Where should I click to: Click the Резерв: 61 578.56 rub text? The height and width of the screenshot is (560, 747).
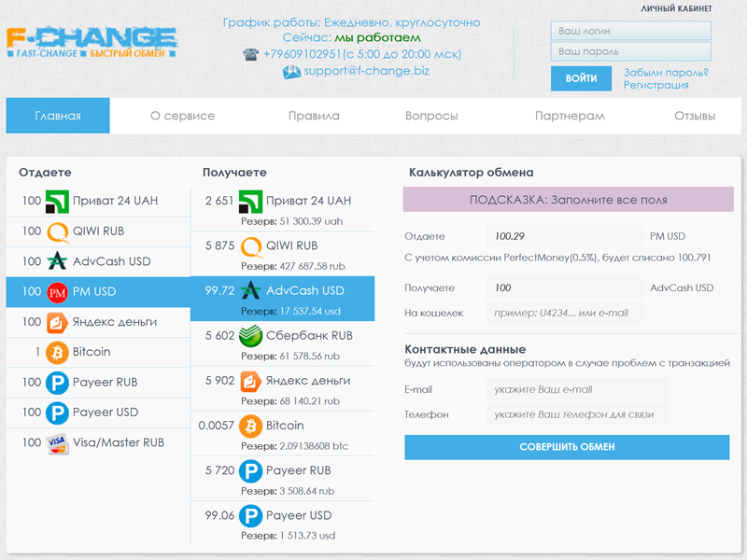click(290, 357)
